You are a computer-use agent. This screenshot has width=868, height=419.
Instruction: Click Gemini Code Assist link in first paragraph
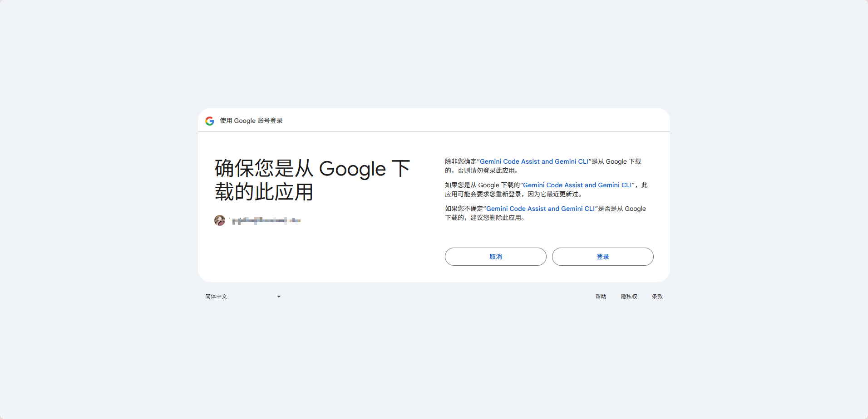tap(534, 162)
